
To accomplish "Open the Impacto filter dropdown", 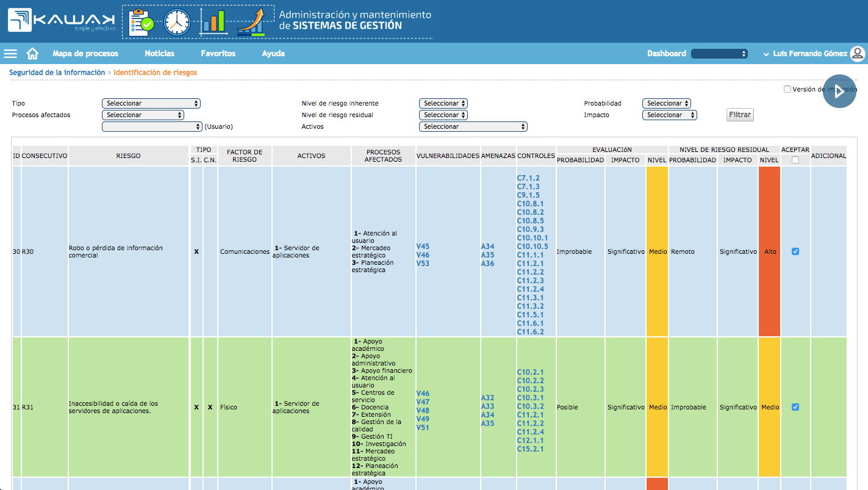I will (x=670, y=115).
